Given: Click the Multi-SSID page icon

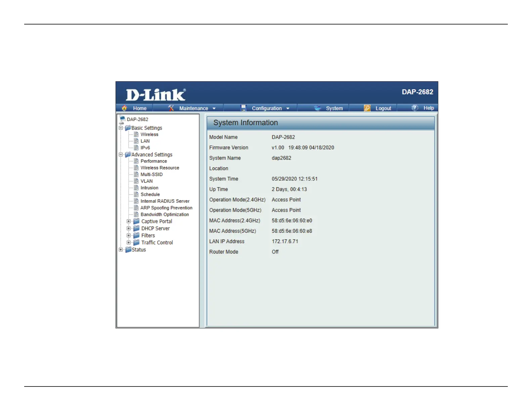Looking at the screenshot, I should pos(136,175).
